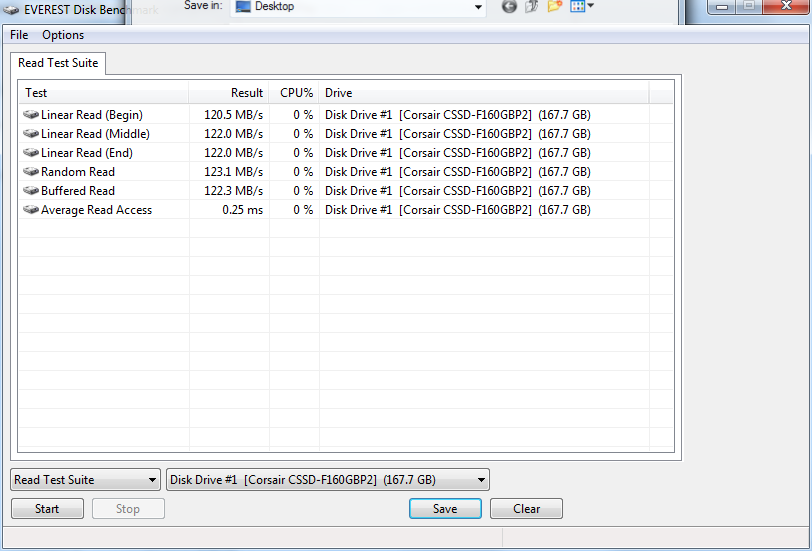Click the Random Read row's 0 % CPU value
Image resolution: width=812 pixels, height=551 pixels.
(x=303, y=171)
